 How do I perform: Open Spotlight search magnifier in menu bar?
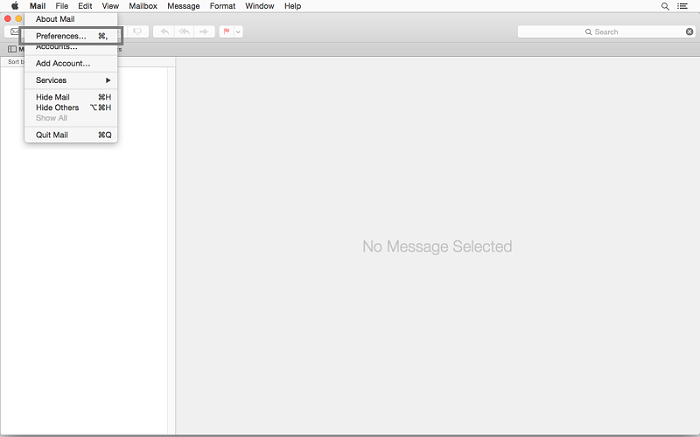[666, 6]
